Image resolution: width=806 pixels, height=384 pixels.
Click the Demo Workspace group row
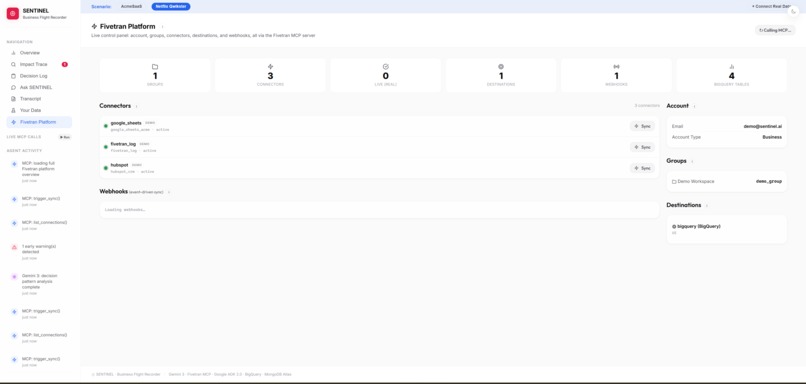[726, 181]
